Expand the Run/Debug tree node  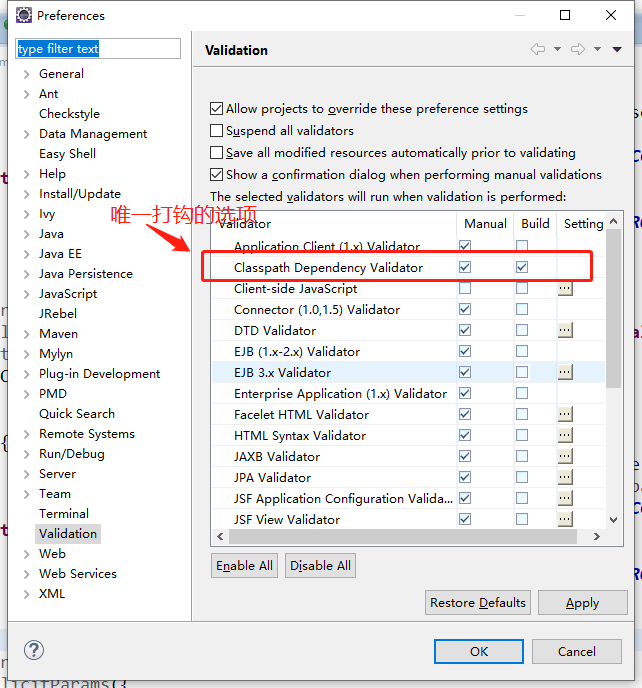pos(27,454)
